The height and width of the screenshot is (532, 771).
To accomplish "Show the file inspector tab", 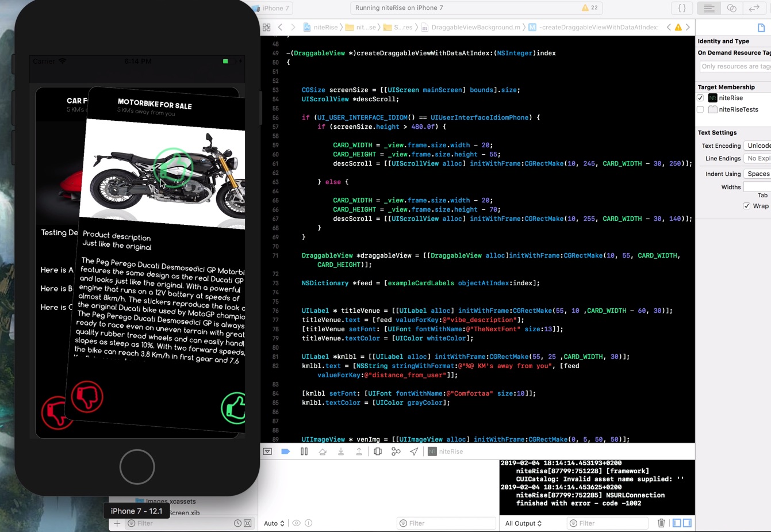I will point(761,28).
